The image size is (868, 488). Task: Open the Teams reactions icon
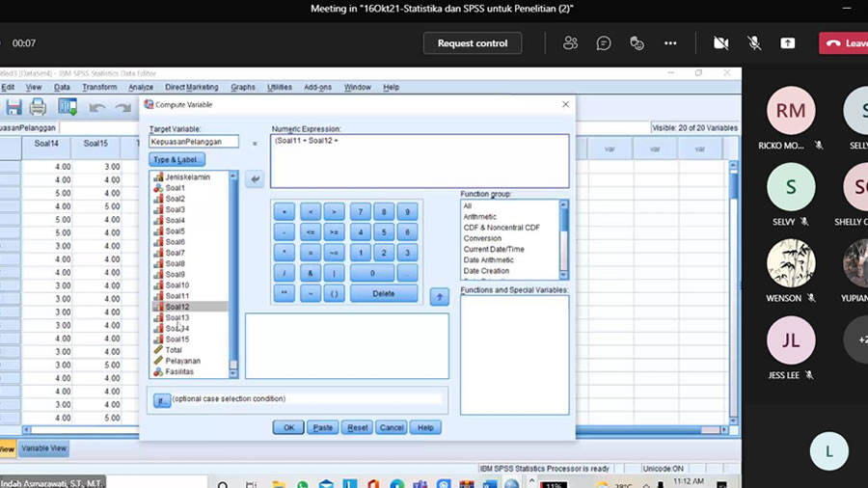(637, 43)
